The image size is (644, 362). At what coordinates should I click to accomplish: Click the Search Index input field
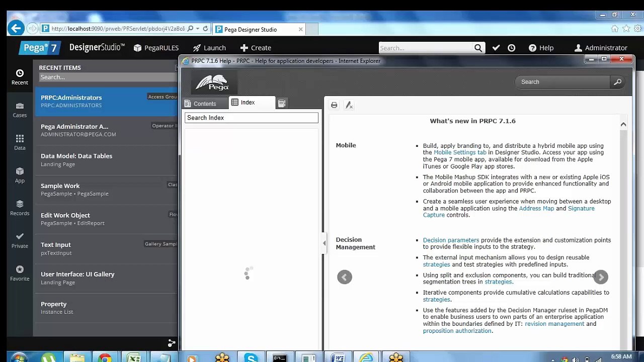click(252, 118)
